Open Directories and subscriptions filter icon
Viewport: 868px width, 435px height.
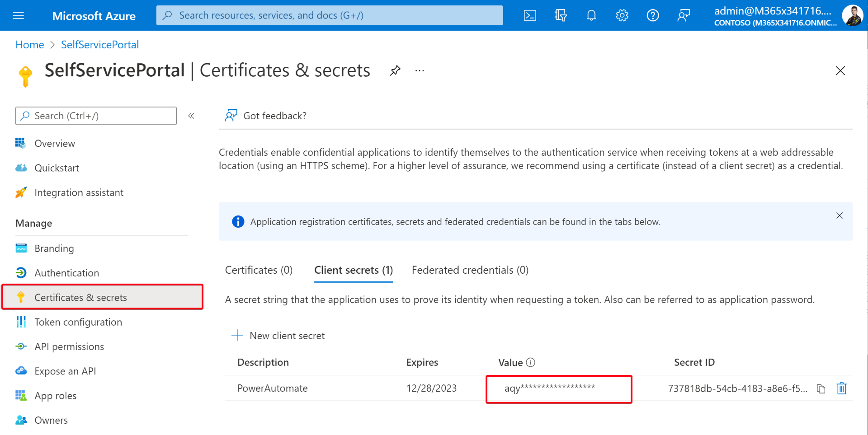561,15
